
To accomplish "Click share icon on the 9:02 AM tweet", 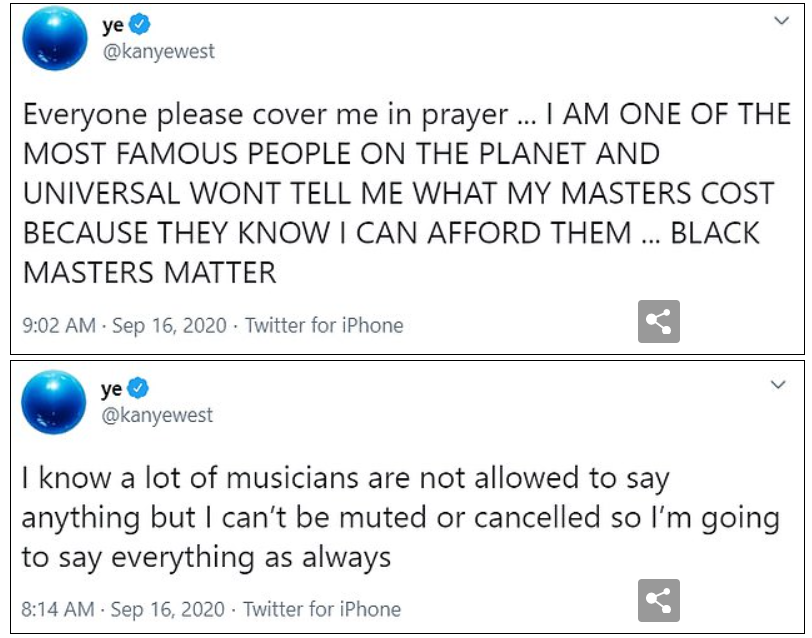I will pos(659,321).
